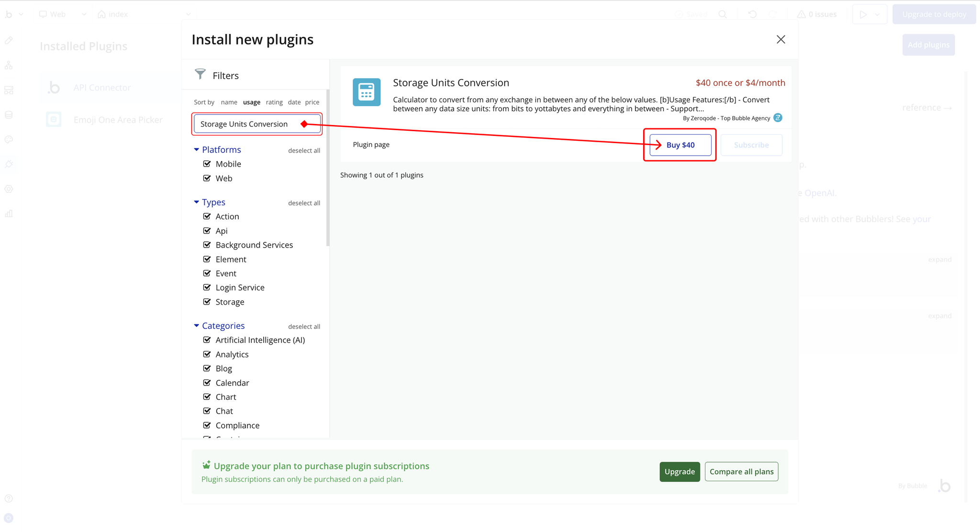Sort plugins by price
This screenshot has height=532, width=980.
(x=312, y=102)
